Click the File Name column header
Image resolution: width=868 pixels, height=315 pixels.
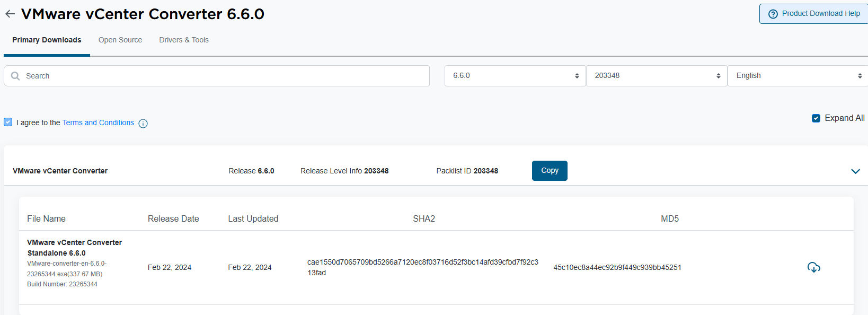click(47, 218)
